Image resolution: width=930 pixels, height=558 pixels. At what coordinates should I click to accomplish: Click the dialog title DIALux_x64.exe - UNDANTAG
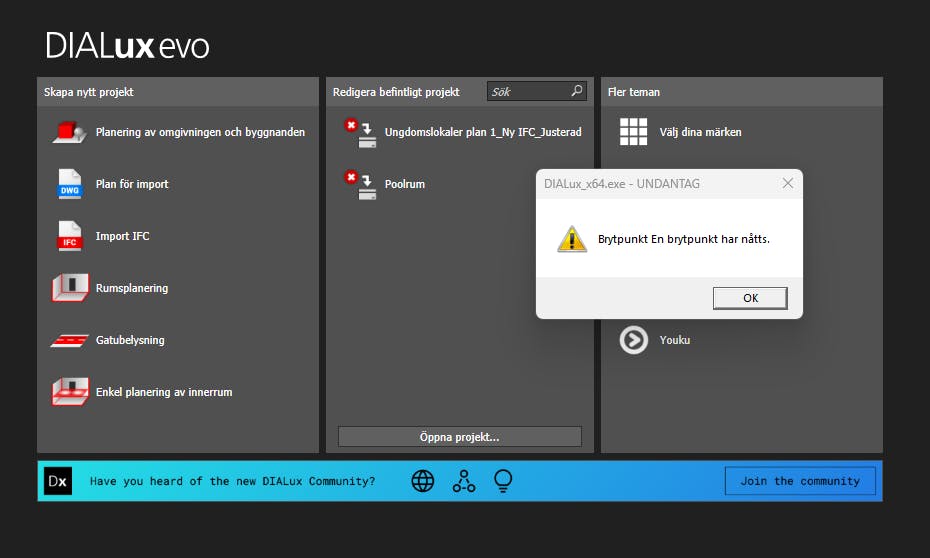[622, 184]
